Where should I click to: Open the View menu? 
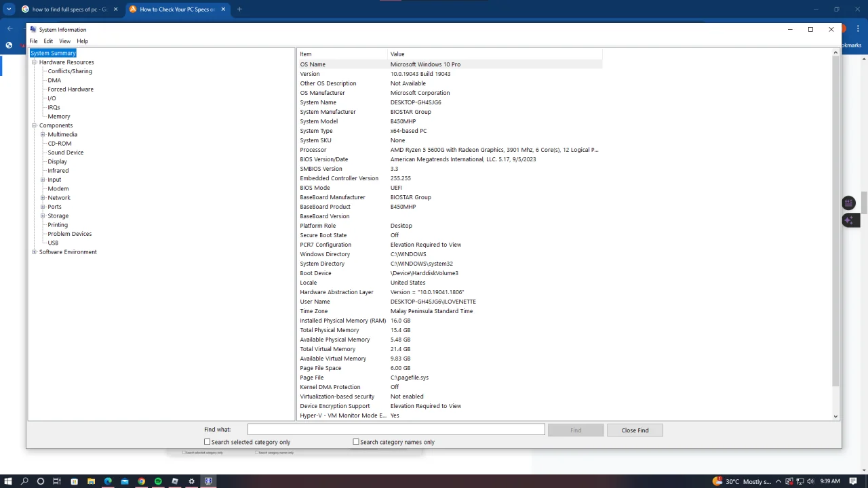tap(64, 41)
